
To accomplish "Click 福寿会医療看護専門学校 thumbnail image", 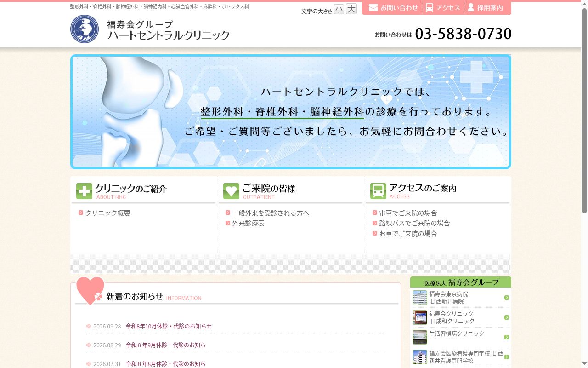I will pos(420,357).
